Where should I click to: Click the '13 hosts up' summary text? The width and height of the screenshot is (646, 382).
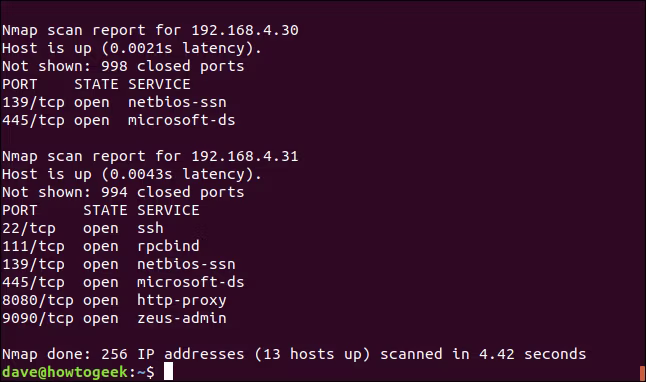pyautogui.click(x=312, y=354)
